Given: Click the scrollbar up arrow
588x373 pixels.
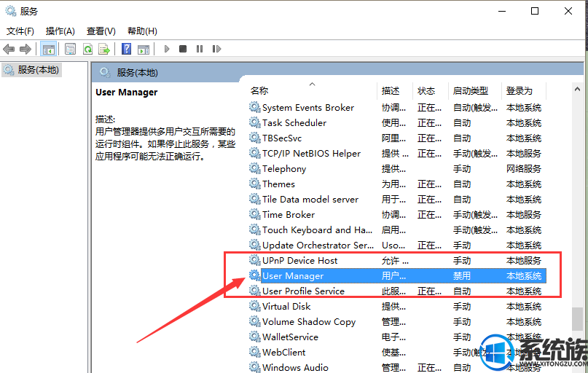Looking at the screenshot, I should (x=577, y=89).
